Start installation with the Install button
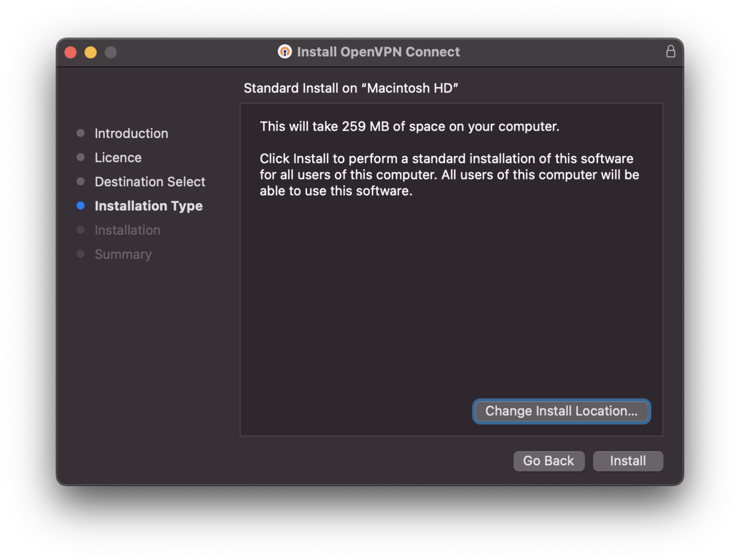 628,461
